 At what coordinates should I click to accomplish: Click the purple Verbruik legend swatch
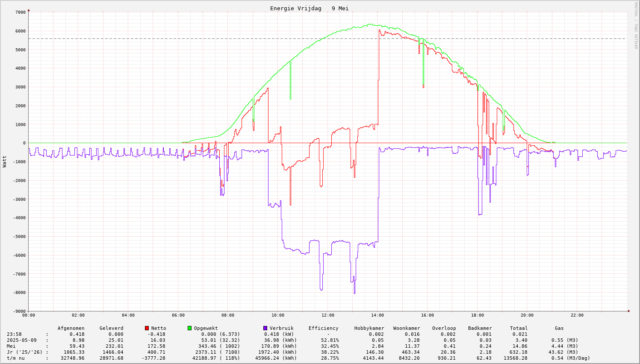tap(265, 328)
